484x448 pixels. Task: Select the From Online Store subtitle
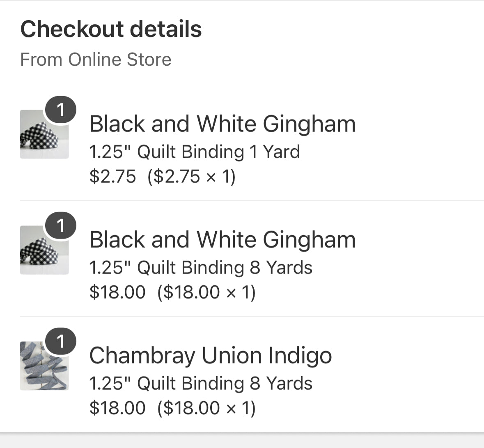(96, 59)
